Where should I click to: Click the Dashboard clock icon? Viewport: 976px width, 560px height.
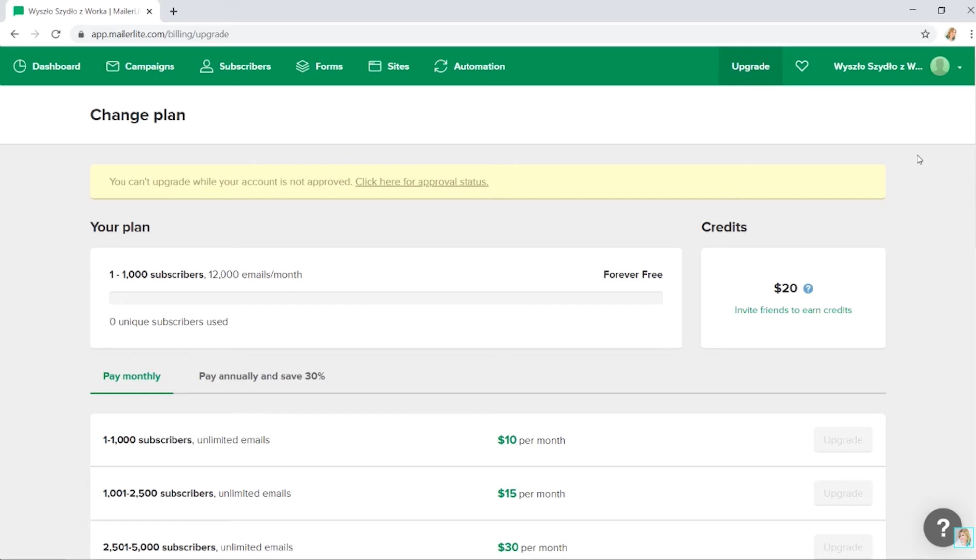[x=20, y=66]
